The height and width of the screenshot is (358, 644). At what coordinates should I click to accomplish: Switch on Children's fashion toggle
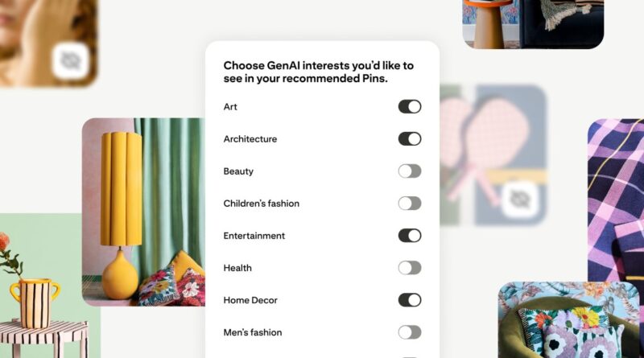coord(410,204)
